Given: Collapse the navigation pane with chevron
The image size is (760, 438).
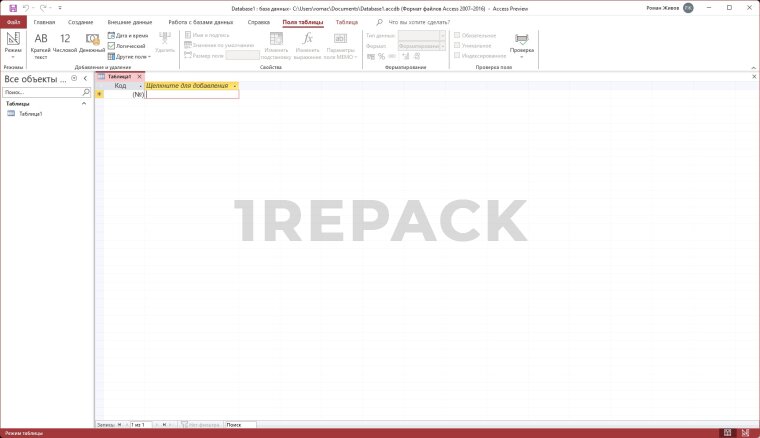Looking at the screenshot, I should 86,78.
